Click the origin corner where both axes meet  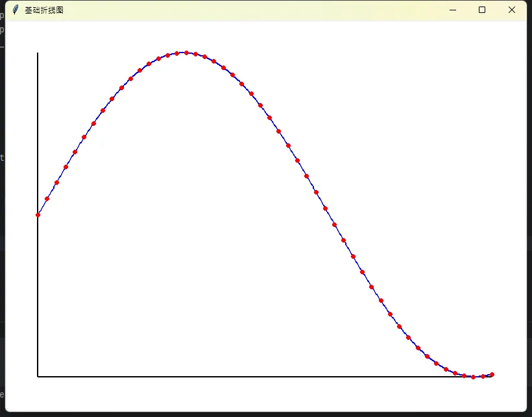38,376
